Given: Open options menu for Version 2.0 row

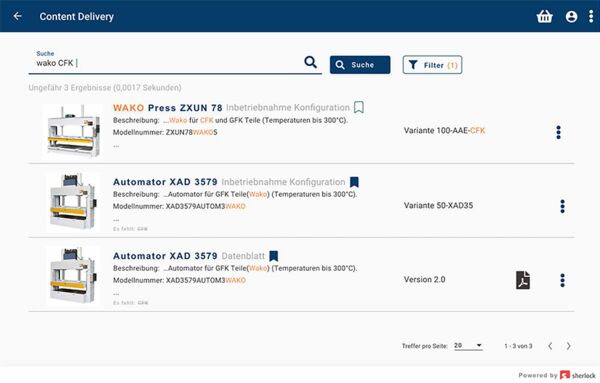Looking at the screenshot, I should [562, 280].
